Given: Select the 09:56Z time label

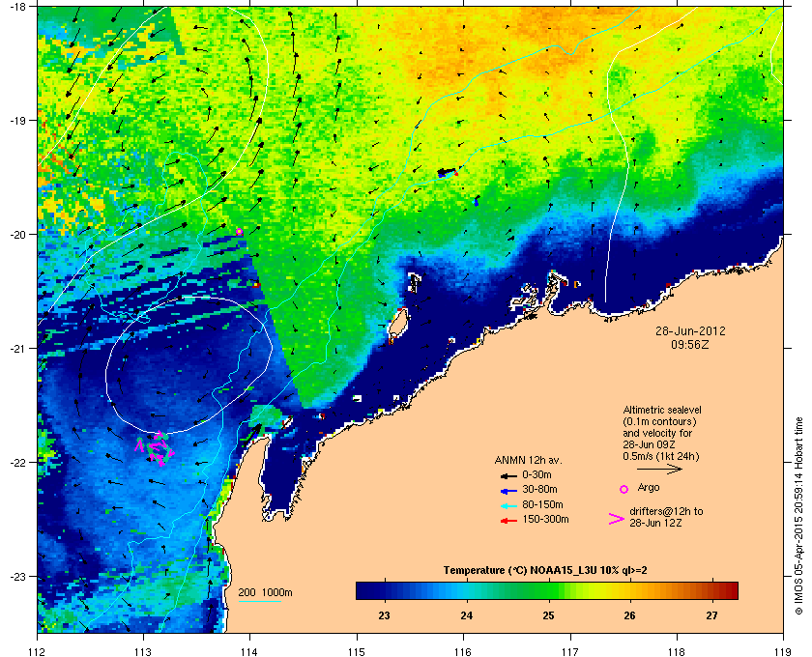Looking at the screenshot, I should click(690, 344).
